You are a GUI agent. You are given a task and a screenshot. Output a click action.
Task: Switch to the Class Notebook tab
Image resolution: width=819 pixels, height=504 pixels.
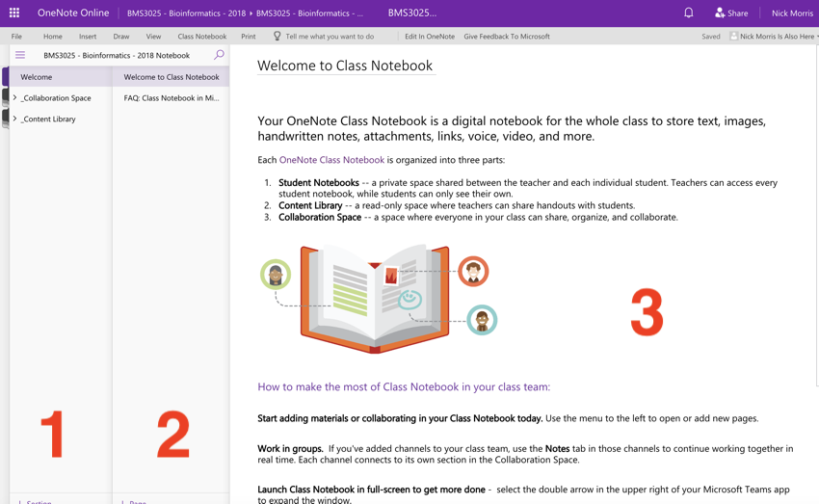click(x=201, y=37)
